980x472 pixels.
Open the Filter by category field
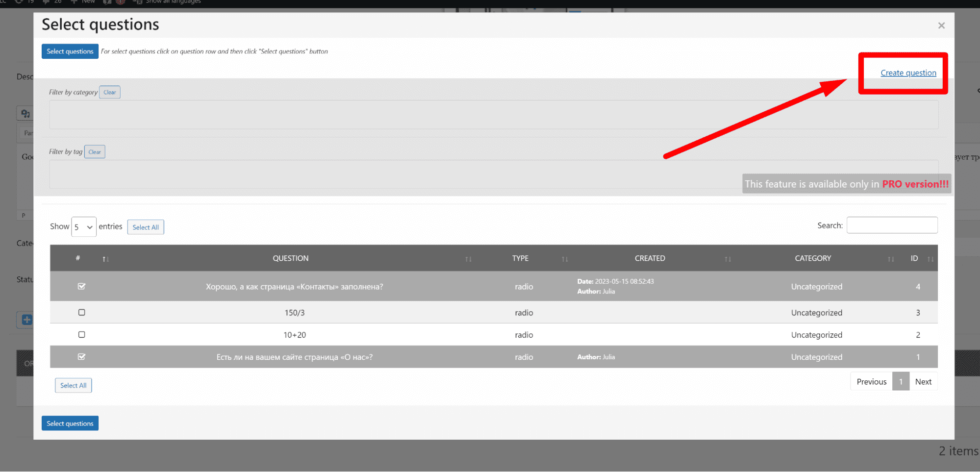click(x=493, y=115)
